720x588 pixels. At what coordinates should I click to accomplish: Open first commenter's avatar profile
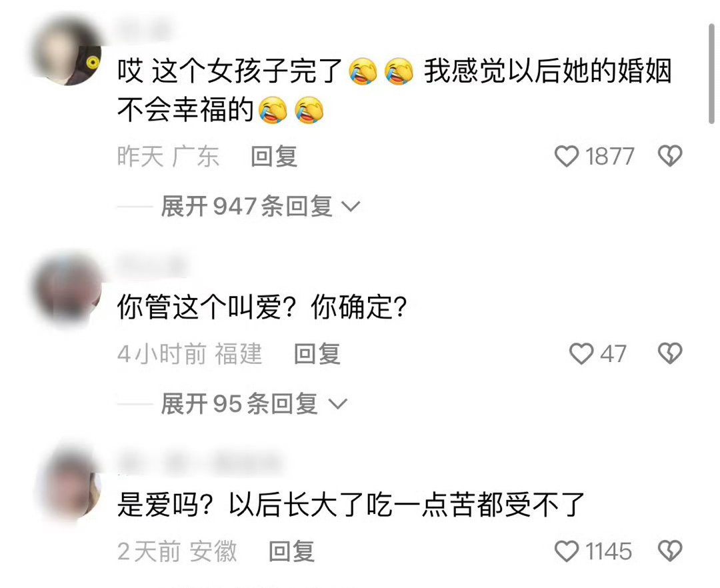pyautogui.click(x=67, y=51)
